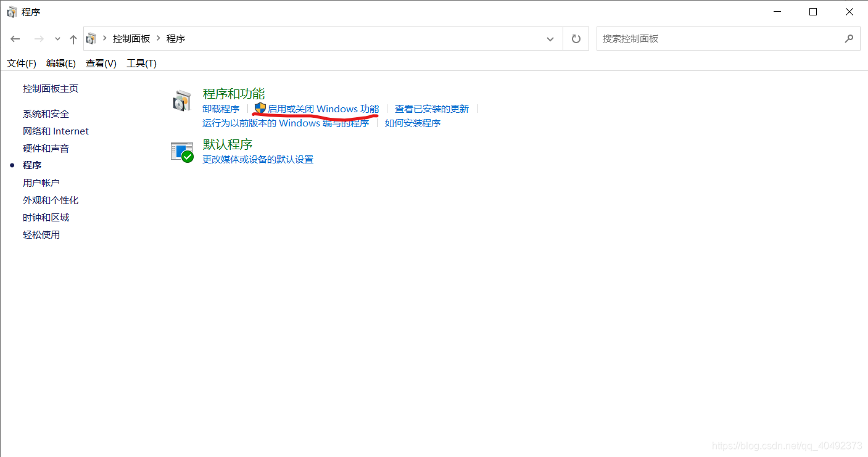Open 系统和安全 category
This screenshot has height=457, width=868.
(x=46, y=114)
